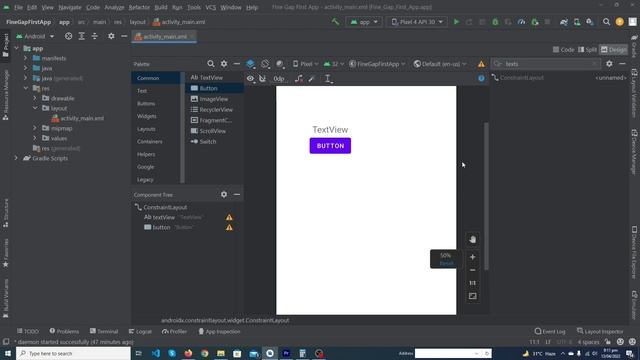Click the Debug app bug icon
Image resolution: width=640 pixels, height=360 pixels.
495,22
